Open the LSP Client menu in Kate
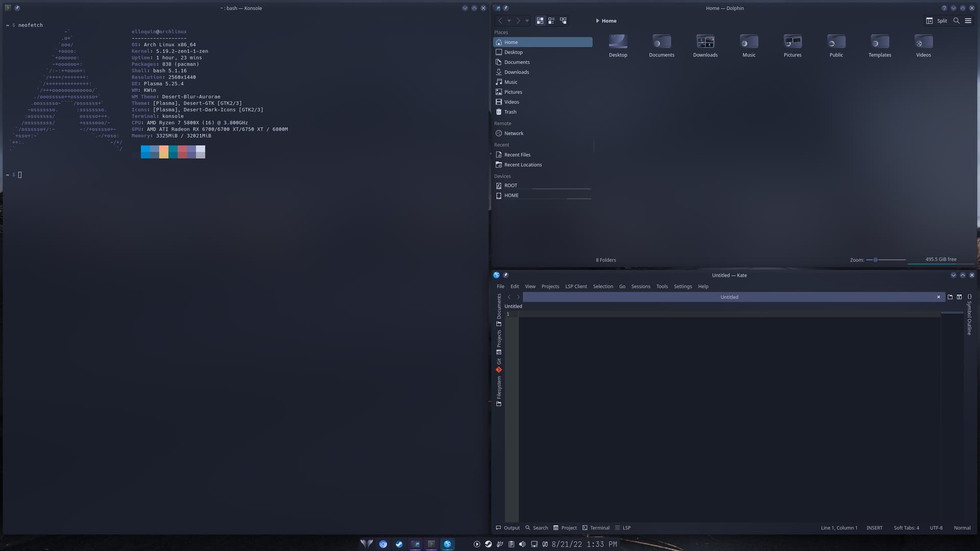 (576, 286)
